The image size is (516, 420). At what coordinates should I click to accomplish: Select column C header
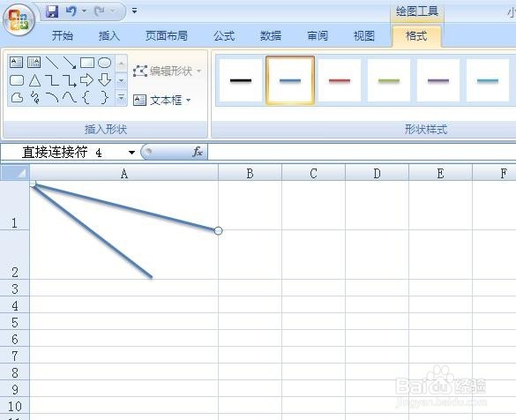(x=314, y=173)
